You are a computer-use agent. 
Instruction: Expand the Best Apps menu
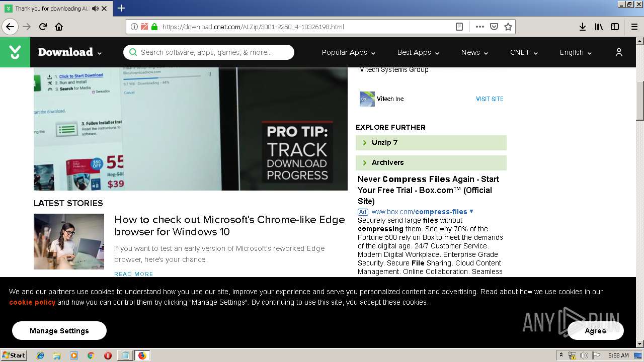pyautogui.click(x=418, y=52)
